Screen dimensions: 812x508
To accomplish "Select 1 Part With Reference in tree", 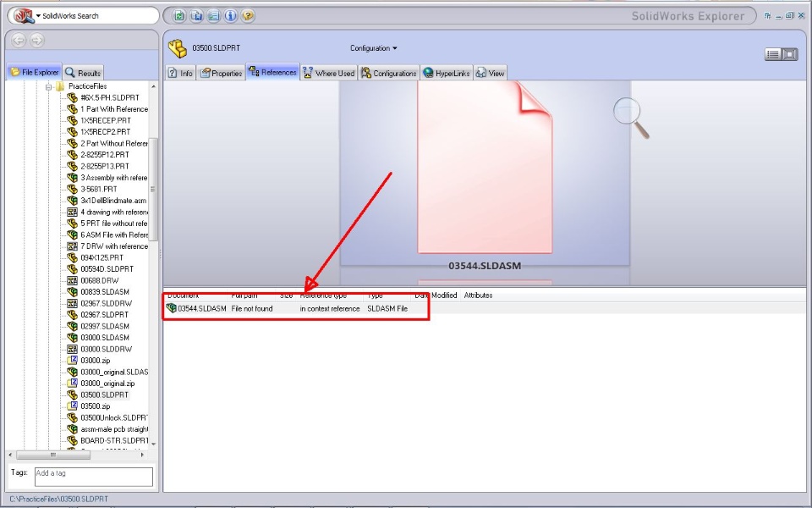I will 114,109.
